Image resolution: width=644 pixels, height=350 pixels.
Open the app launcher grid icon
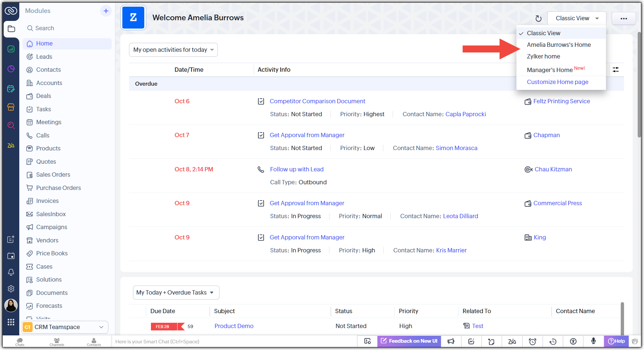11,322
